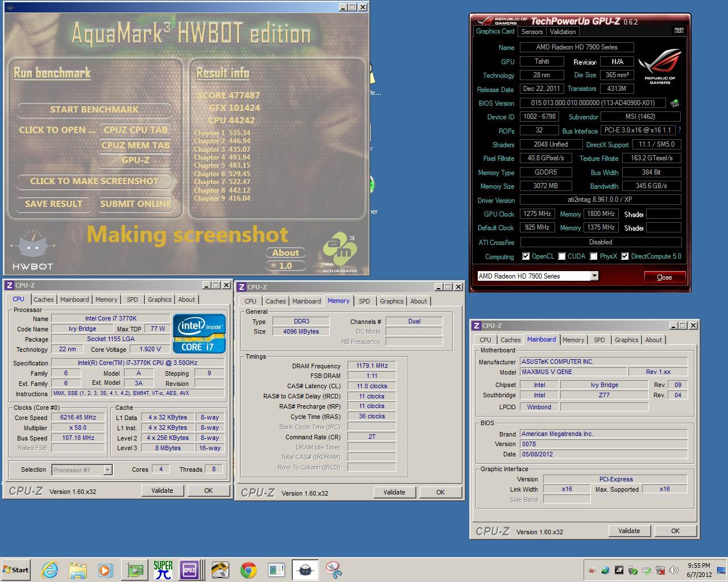The width and height of the screenshot is (728, 582).
Task: Open Windows Media Player from the taskbar
Action: pyautogui.click(x=106, y=570)
